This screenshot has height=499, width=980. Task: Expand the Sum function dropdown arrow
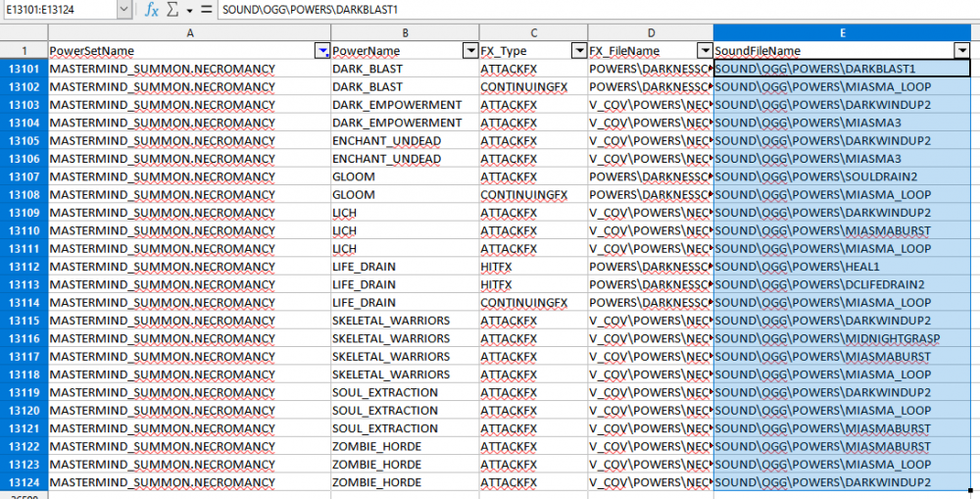[189, 11]
